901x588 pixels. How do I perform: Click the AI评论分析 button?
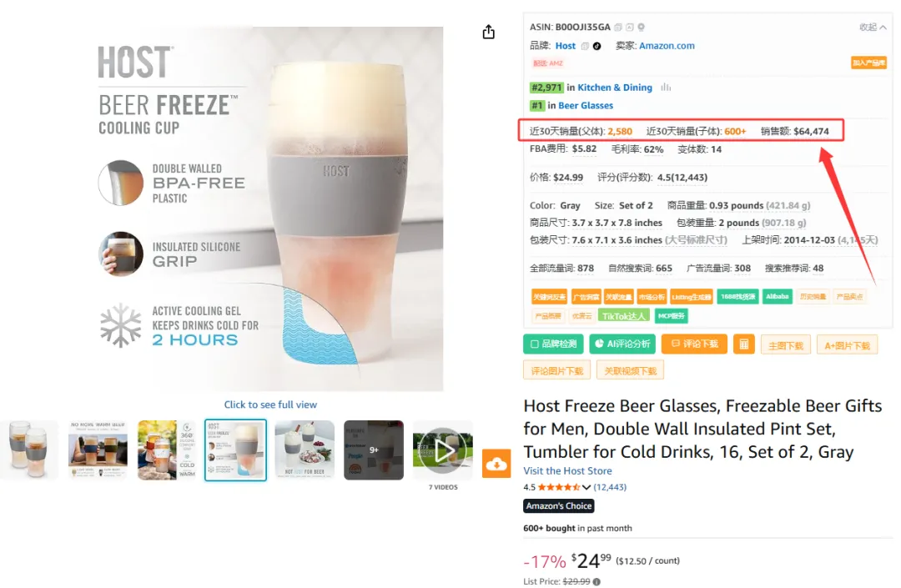[622, 344]
